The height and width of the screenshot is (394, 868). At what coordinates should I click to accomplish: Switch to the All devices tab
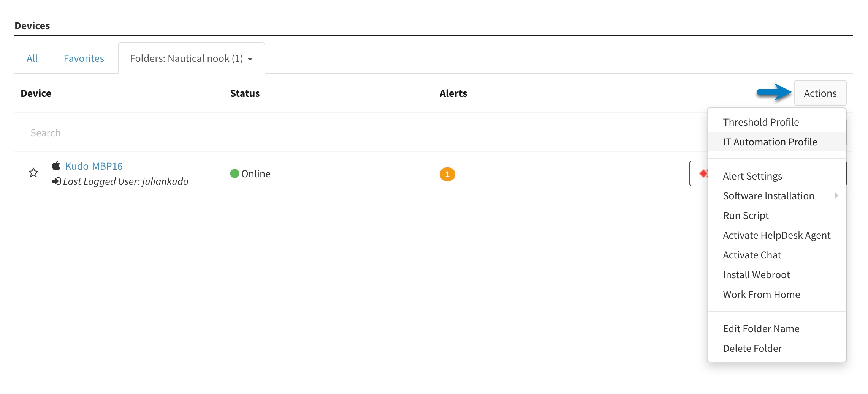(32, 58)
